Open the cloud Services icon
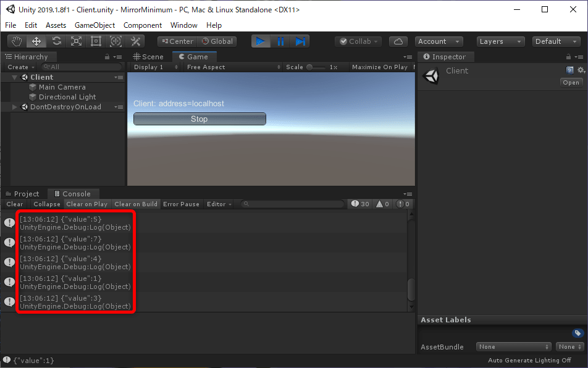588x368 pixels. pyautogui.click(x=398, y=41)
